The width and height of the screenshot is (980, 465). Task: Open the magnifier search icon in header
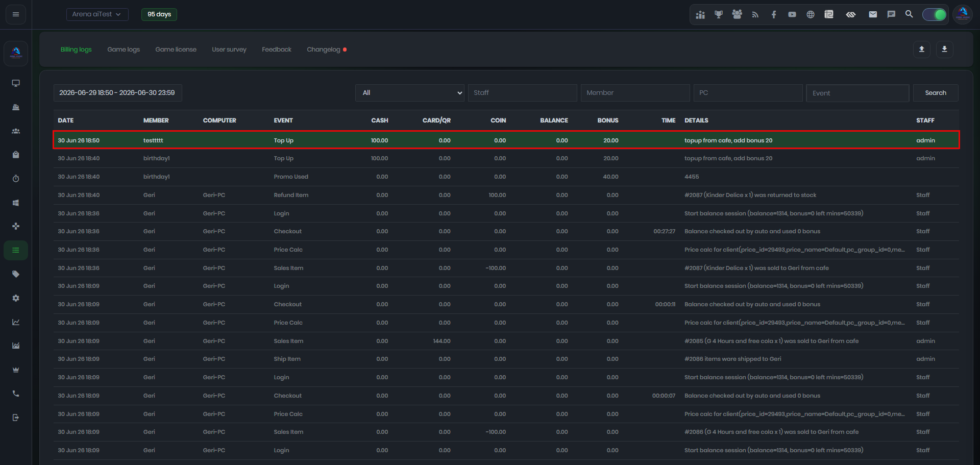[909, 14]
